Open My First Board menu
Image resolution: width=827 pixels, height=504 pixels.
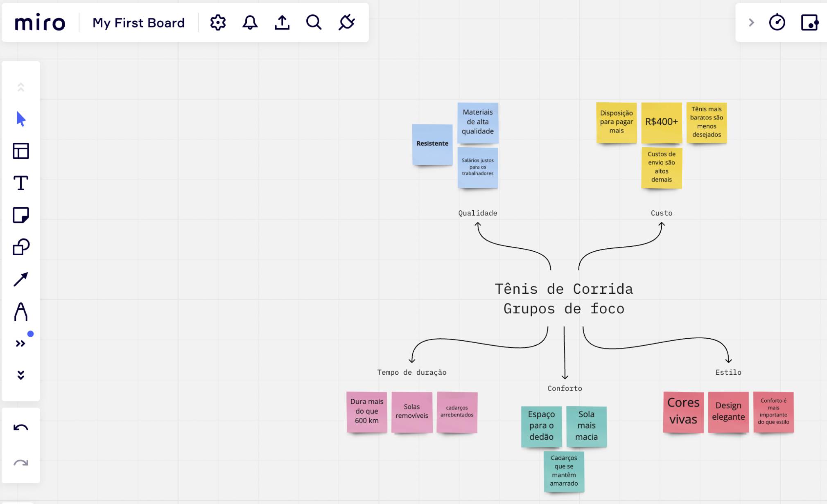(138, 23)
